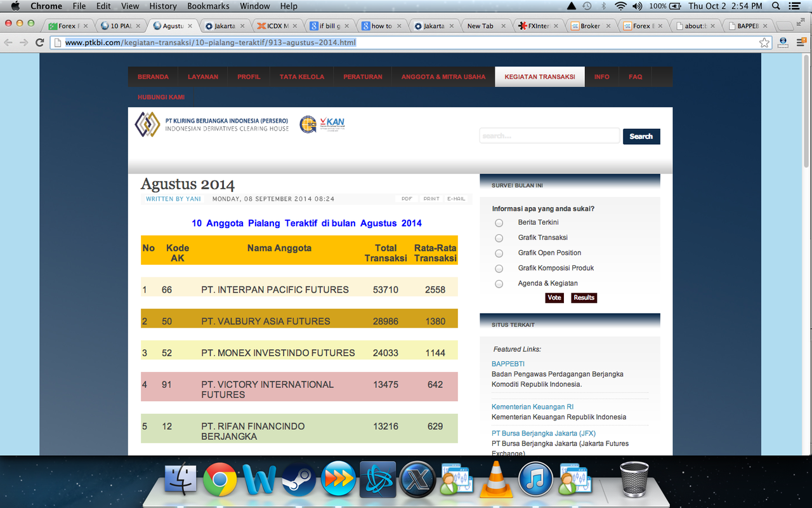This screenshot has width=812, height=508.
Task: Open the LAYANAN navigation menu
Action: click(x=203, y=77)
